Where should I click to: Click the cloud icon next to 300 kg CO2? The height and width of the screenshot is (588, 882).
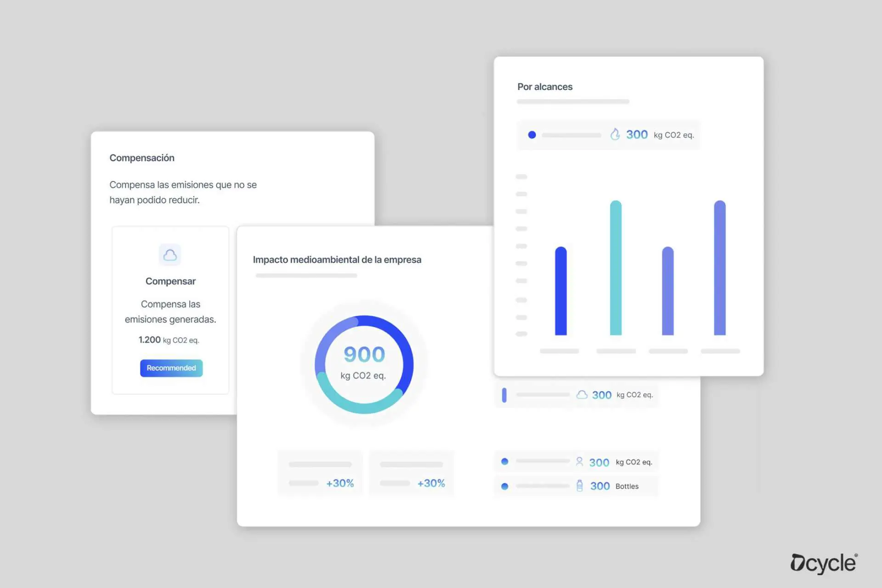(582, 395)
